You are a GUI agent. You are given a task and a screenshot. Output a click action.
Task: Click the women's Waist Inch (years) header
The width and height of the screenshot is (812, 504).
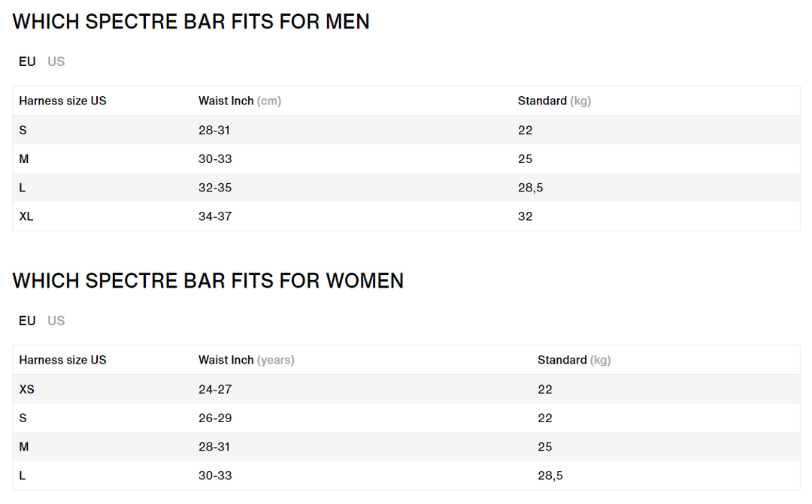tap(246, 360)
